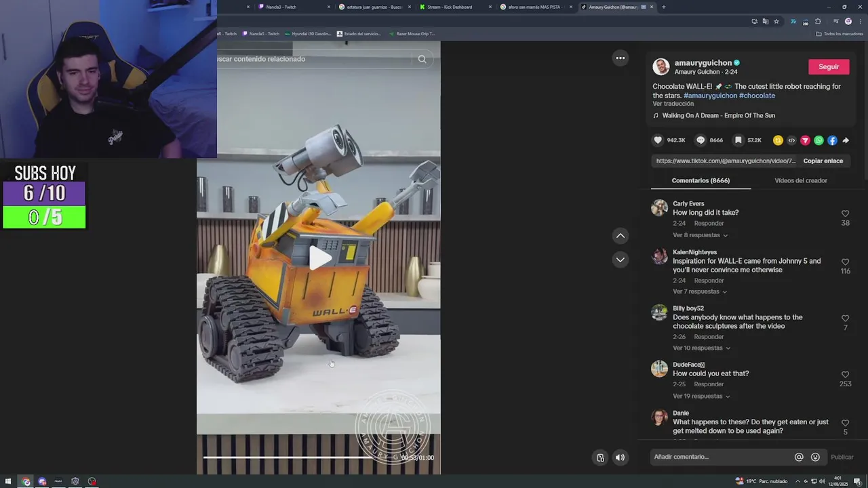868x488 pixels.
Task: Like Billy boy52's comment
Action: point(845,318)
